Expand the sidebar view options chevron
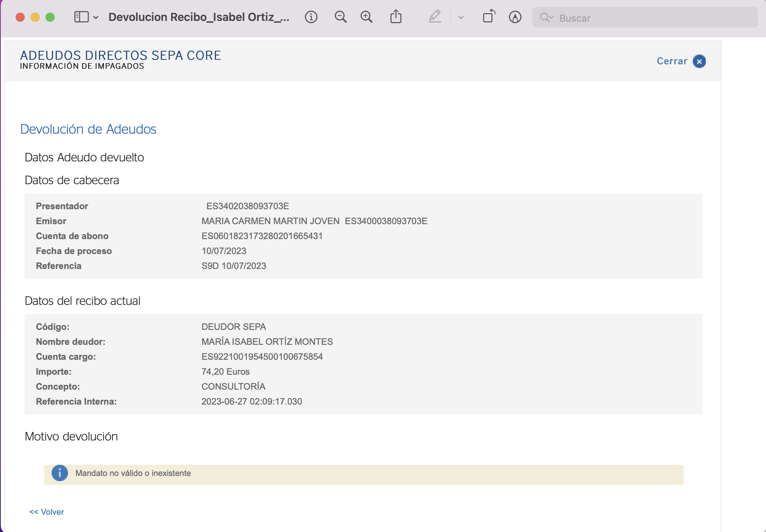Image resolution: width=766 pixels, height=532 pixels. tap(96, 18)
